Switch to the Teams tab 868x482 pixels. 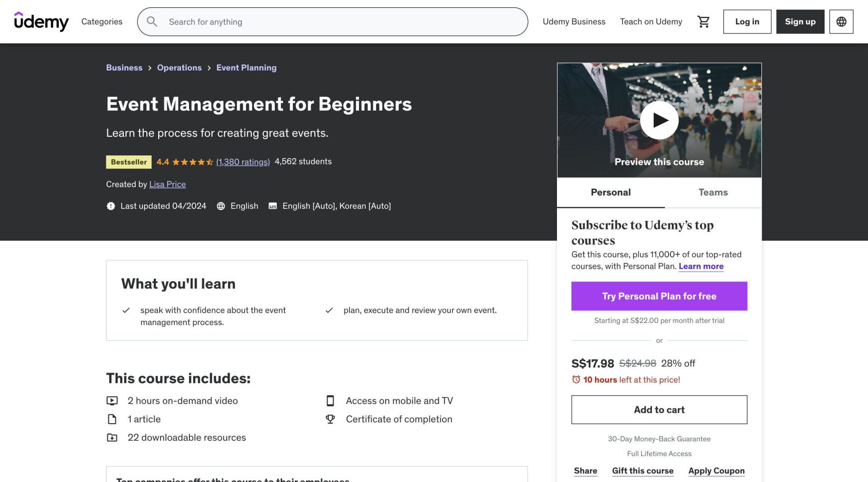click(x=713, y=192)
